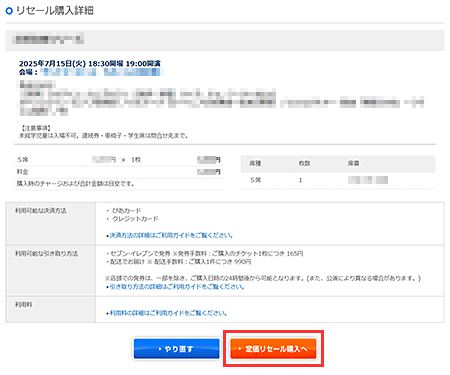Click the 料金 row label

tap(23, 172)
